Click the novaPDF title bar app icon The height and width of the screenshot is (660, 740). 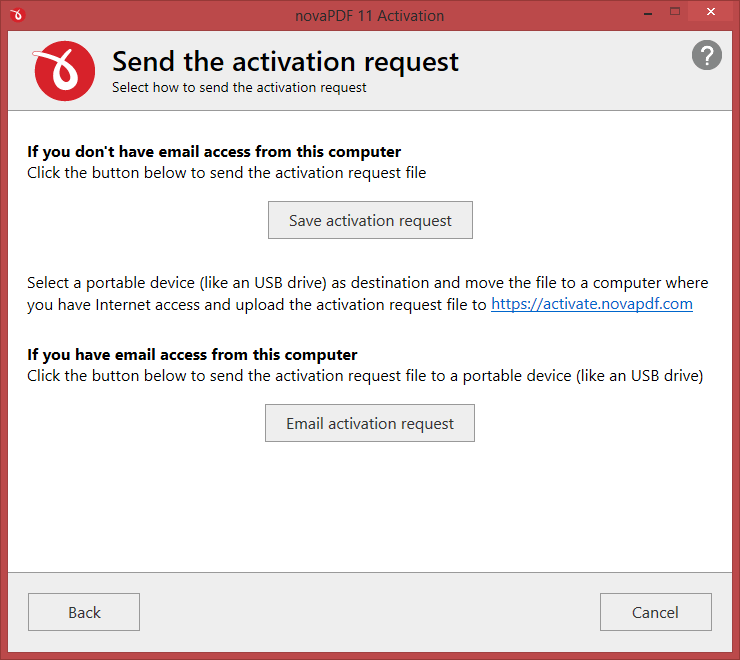(x=17, y=15)
